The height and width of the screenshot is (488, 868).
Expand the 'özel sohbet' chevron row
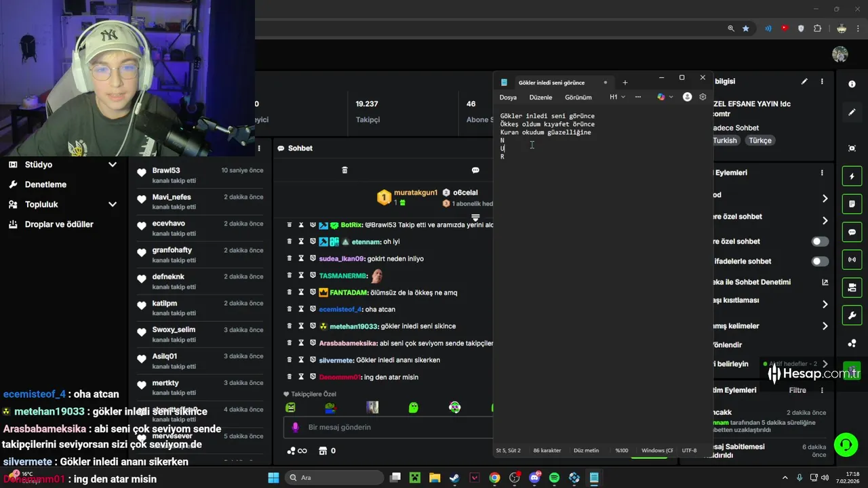coord(825,220)
